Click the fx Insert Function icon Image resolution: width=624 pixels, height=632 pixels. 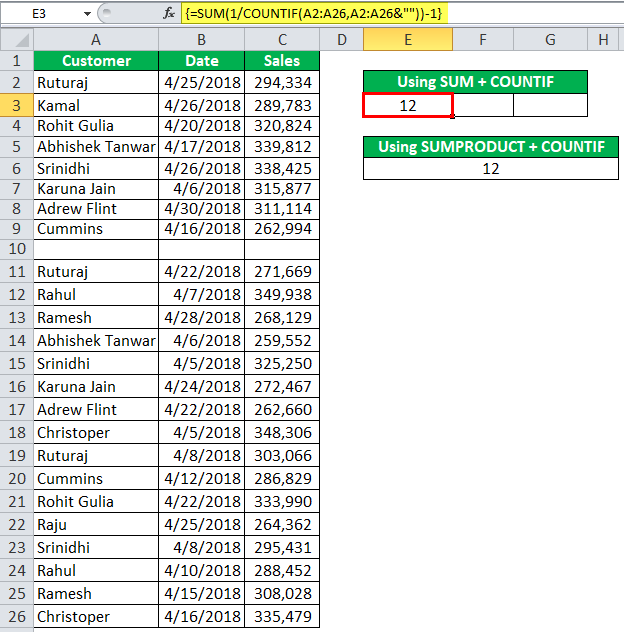pos(169,13)
